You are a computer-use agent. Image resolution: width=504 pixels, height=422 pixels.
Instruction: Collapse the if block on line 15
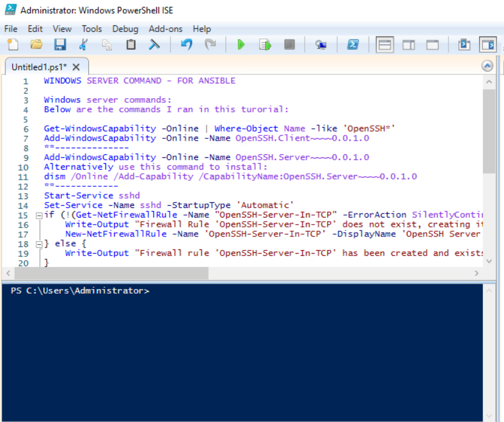point(39,216)
